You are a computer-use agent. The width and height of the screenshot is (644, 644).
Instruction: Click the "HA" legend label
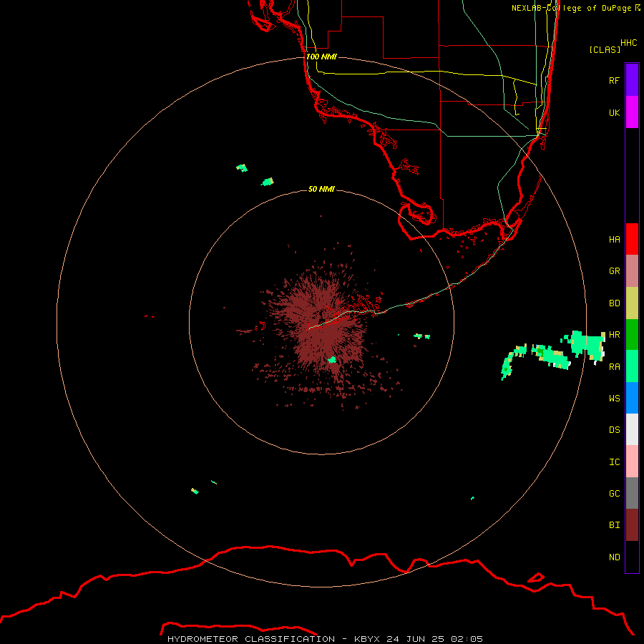(x=615, y=239)
